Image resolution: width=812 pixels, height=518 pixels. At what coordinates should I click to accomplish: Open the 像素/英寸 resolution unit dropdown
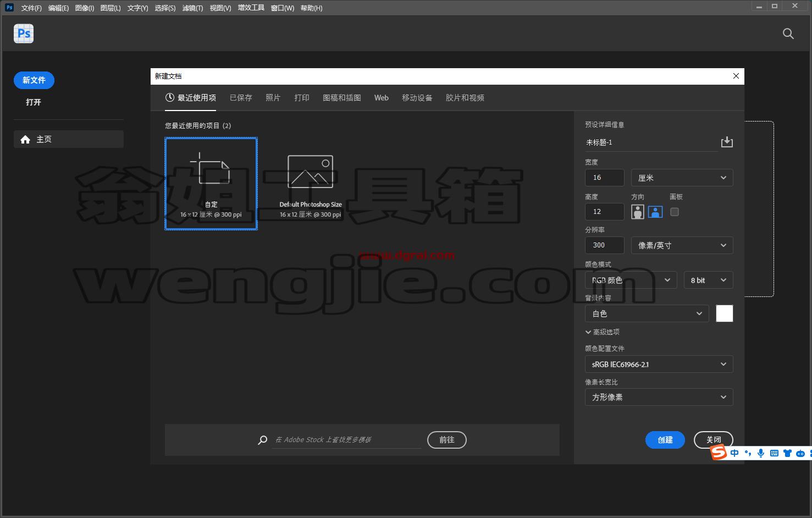(682, 245)
